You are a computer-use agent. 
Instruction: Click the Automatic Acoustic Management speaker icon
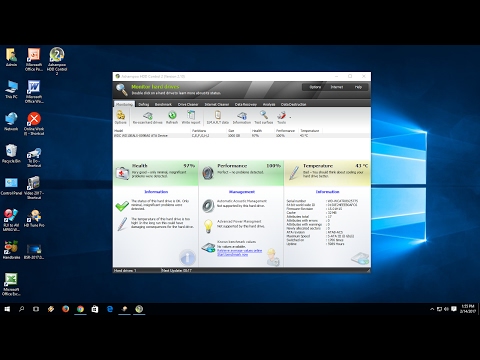208,206
